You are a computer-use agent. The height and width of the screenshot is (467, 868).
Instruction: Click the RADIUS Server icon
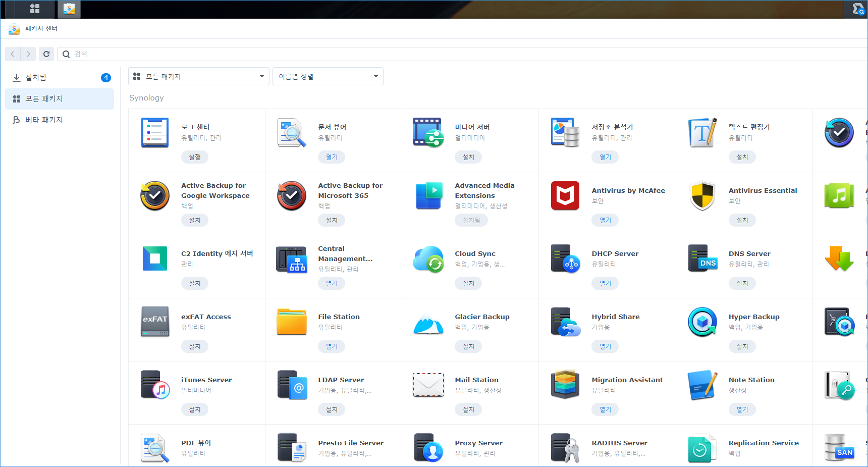[565, 448]
